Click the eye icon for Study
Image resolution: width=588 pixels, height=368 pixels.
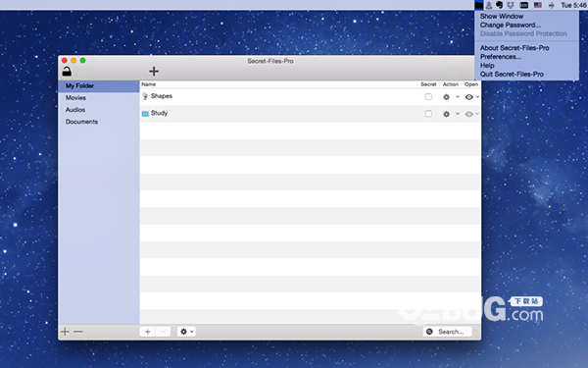tap(468, 114)
